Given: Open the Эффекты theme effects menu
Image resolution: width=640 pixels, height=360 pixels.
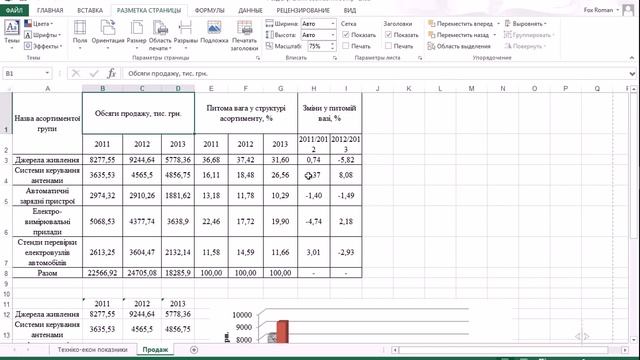Looking at the screenshot, I should [43, 46].
